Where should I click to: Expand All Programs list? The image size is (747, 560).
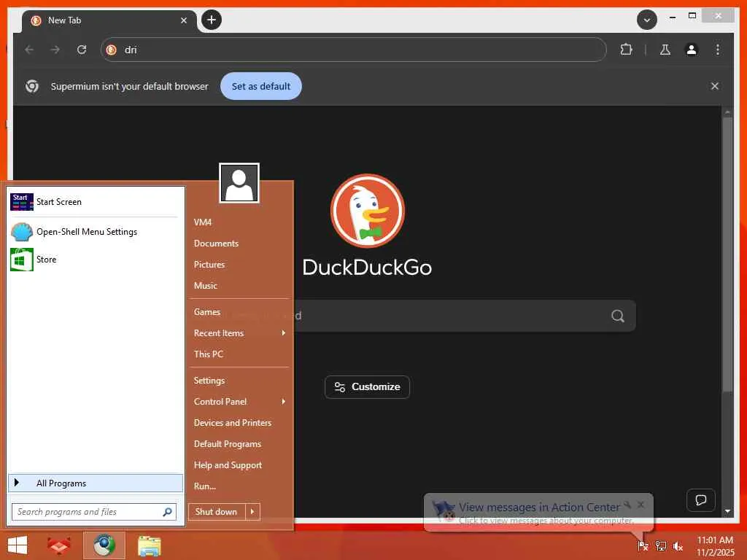pyautogui.click(x=96, y=483)
